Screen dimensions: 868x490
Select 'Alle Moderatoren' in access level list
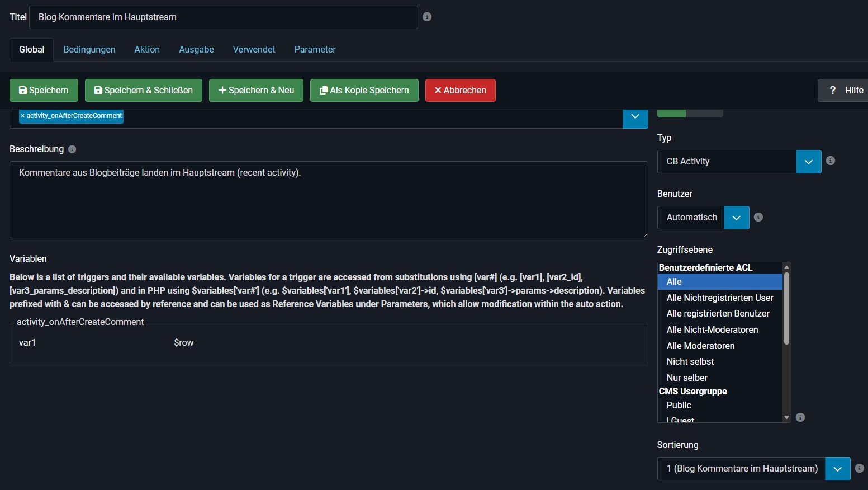700,346
